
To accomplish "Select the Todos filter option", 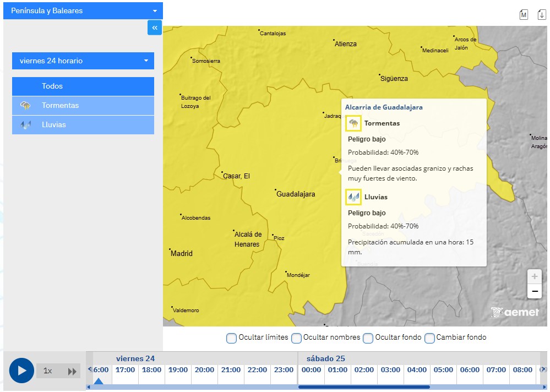I will [x=83, y=86].
